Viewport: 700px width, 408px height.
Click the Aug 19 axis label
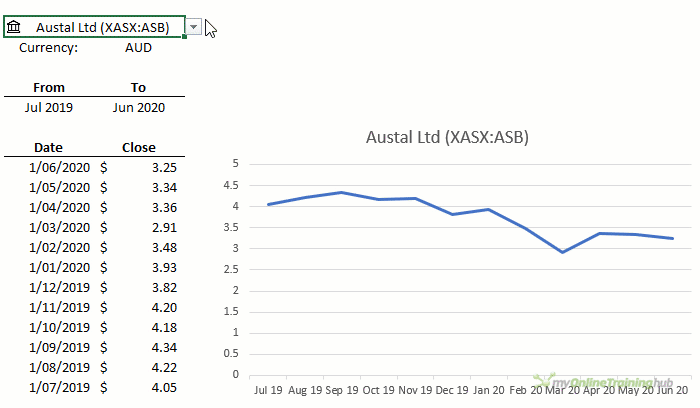click(305, 390)
